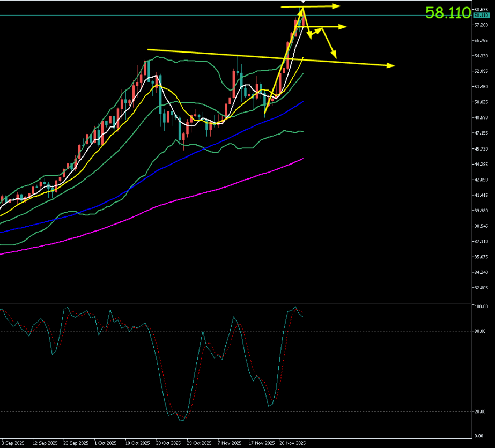Click the 50.025 price axis label
Screen dimensions: 495x448
tap(481, 102)
